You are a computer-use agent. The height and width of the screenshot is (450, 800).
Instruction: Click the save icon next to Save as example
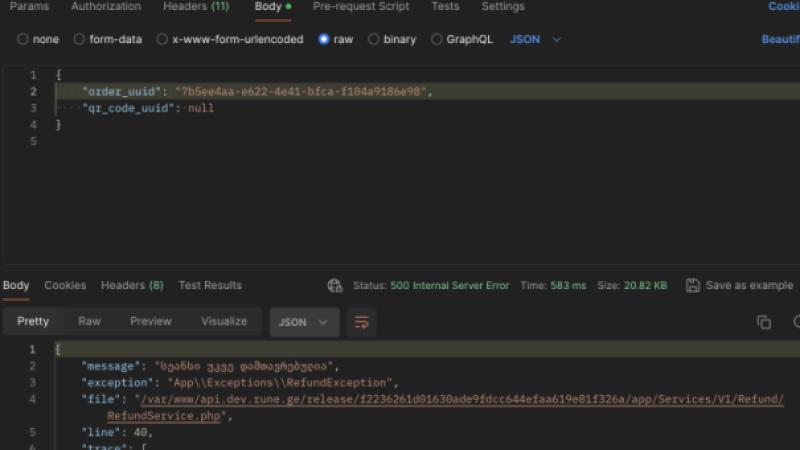[x=692, y=286]
